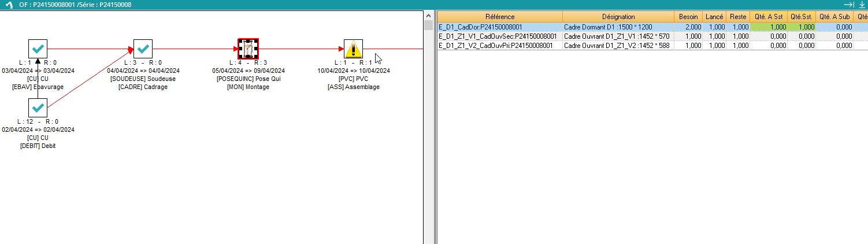Select the Cadre Dormant D1 row
Viewport: 868px width, 244px height.
[x=618, y=27]
